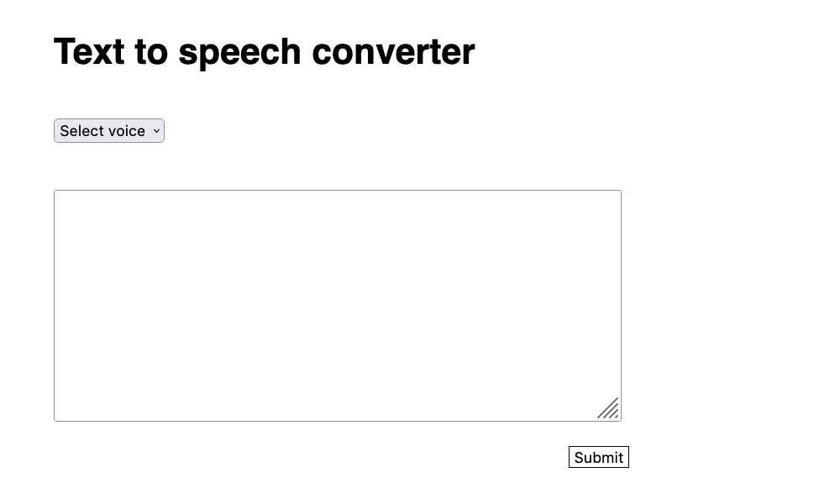Click the "Text to speech converter" heading
840x504 pixels.
(264, 52)
